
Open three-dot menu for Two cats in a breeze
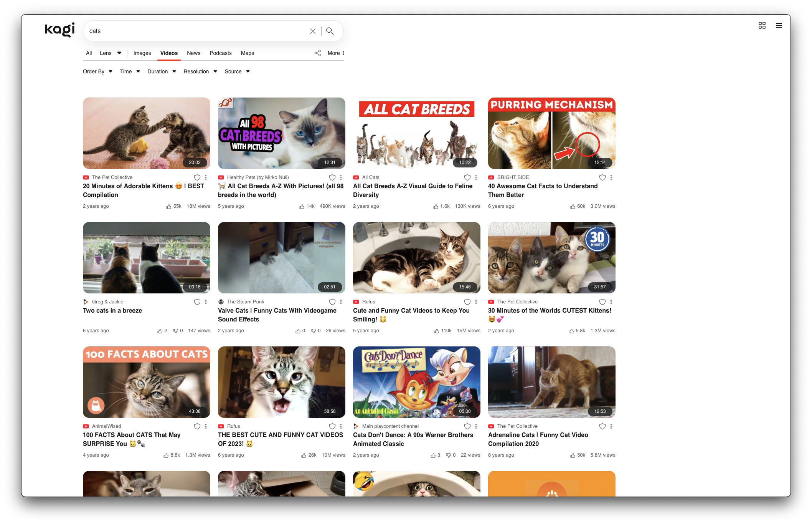click(x=206, y=302)
